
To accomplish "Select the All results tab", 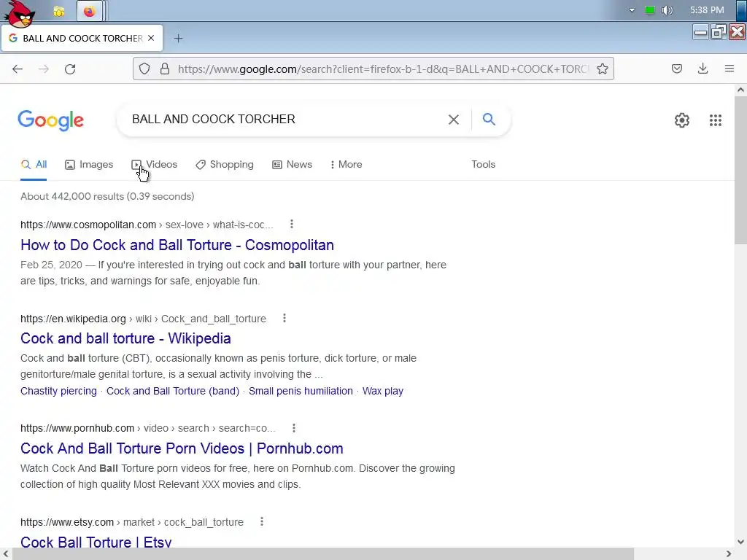I will (x=34, y=165).
